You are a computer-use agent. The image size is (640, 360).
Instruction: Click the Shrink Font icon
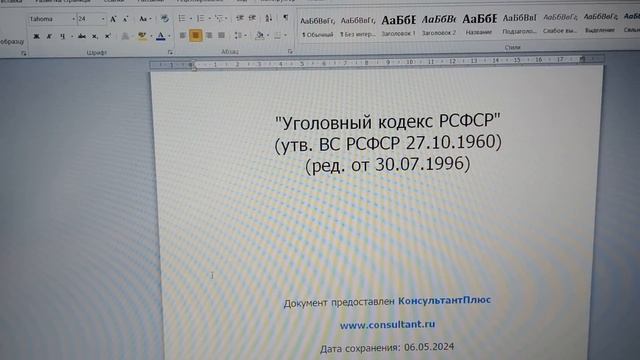click(125, 19)
